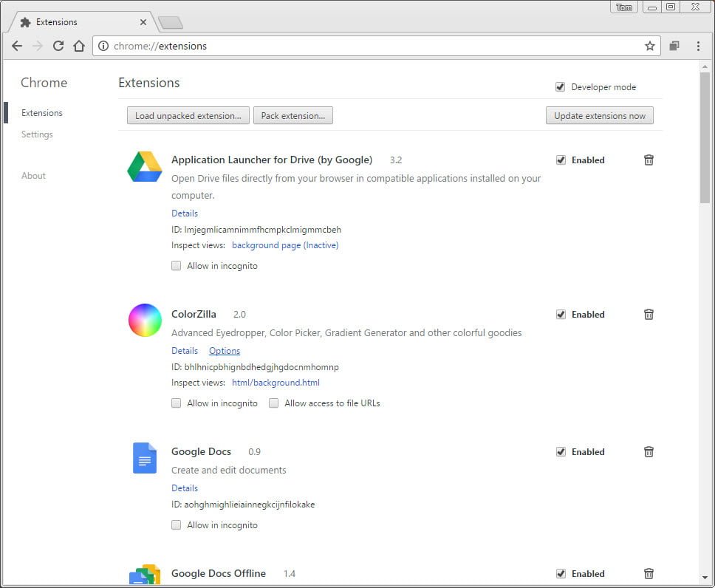Open the Chrome three-dot menu
715x588 pixels.
click(698, 46)
